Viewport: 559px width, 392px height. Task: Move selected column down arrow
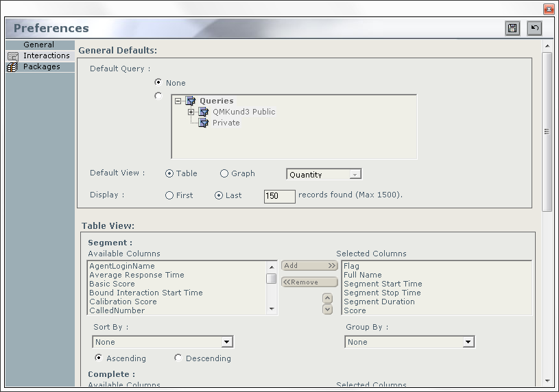[x=327, y=309]
